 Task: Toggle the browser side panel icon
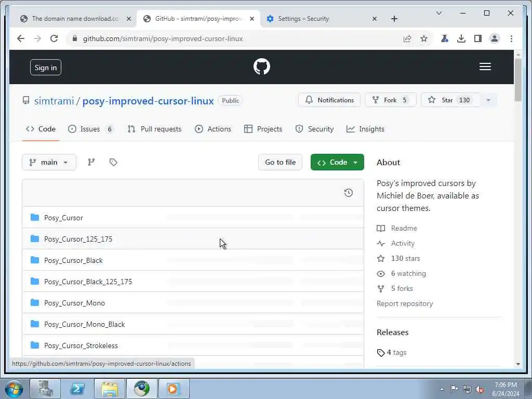pos(478,38)
